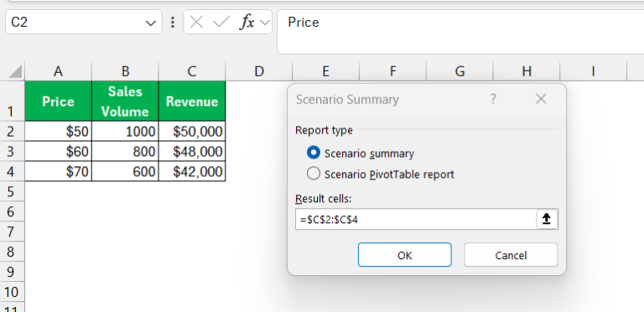Click into the Result cells input field
Screen dimensions: 644x312
[416, 219]
